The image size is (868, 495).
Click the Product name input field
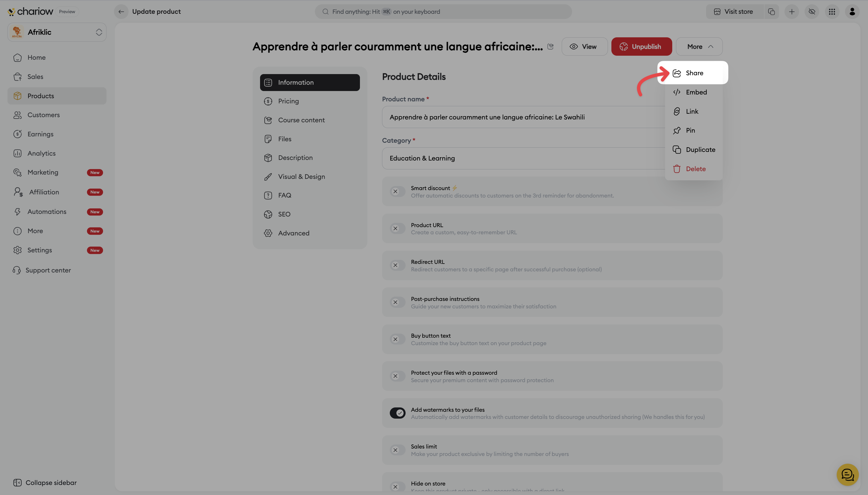[523, 117]
